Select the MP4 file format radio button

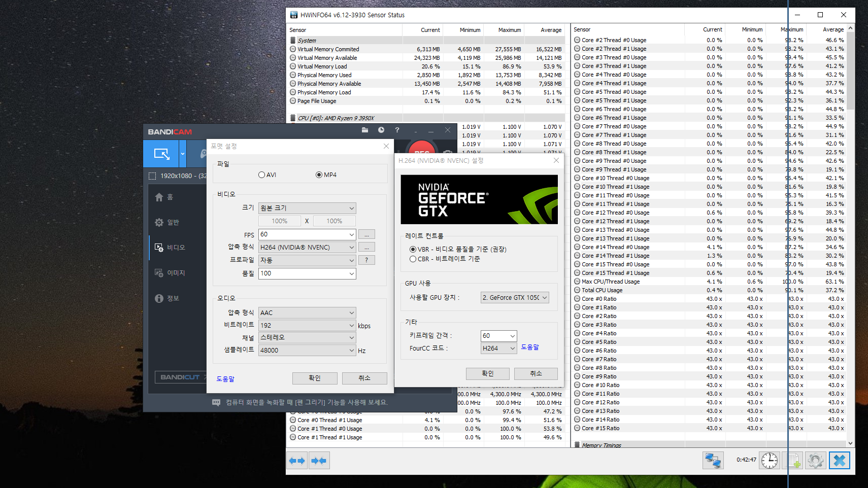click(319, 175)
